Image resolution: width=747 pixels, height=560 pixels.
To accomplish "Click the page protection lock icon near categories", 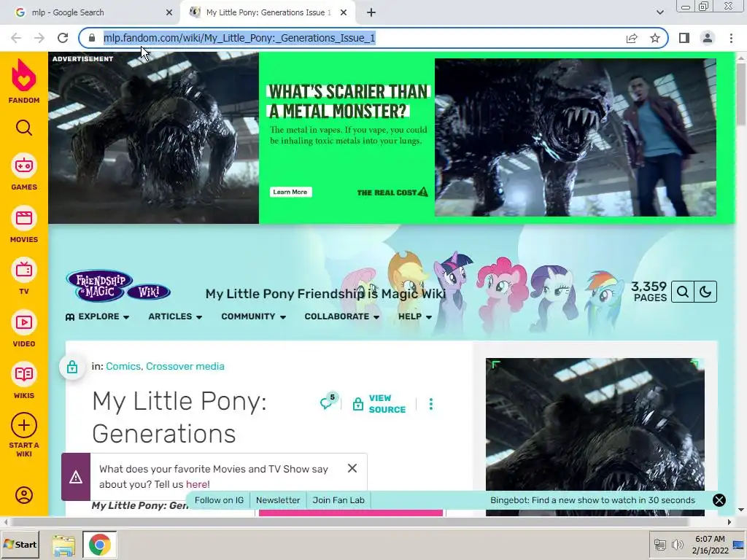I will tap(72, 367).
